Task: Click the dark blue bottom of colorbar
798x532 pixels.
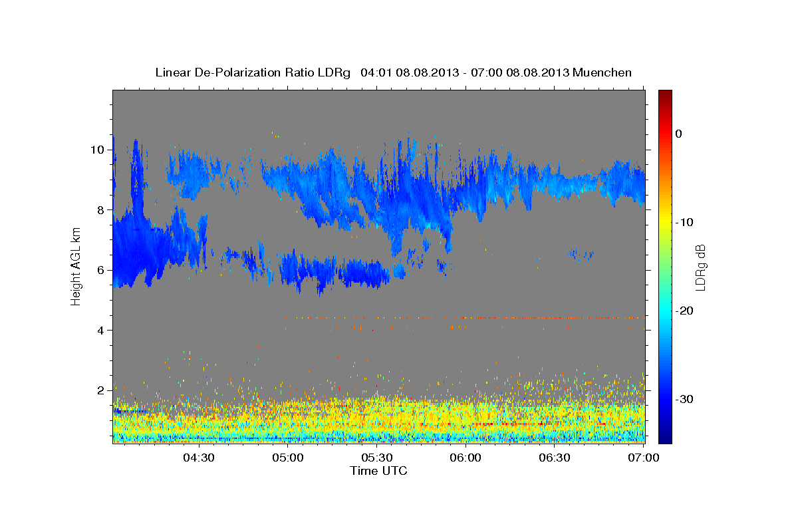Action: coord(665,438)
